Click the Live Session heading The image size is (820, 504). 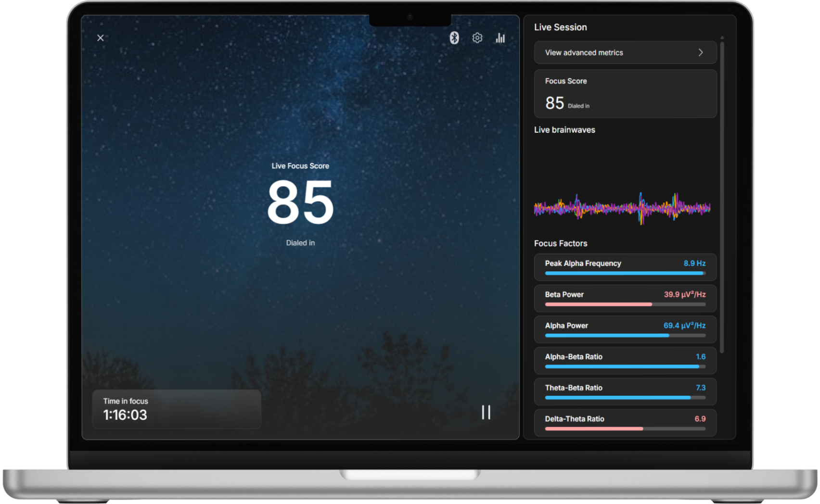(560, 27)
